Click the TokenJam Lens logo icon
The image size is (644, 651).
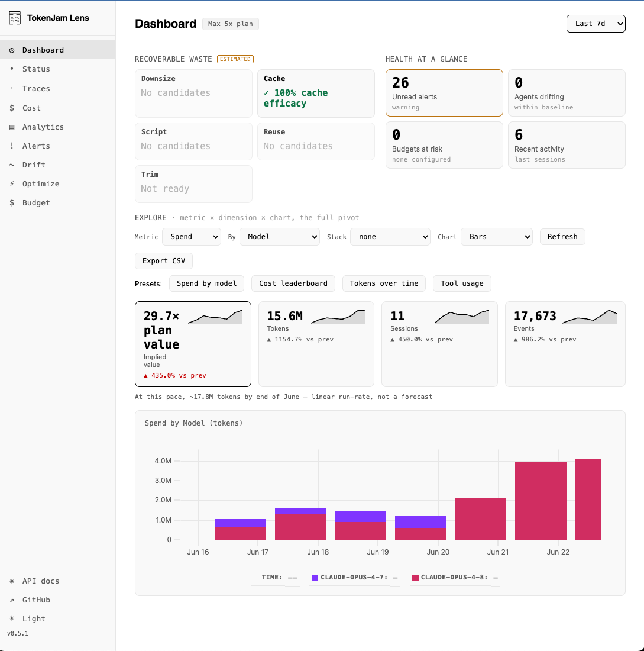pyautogui.click(x=15, y=18)
